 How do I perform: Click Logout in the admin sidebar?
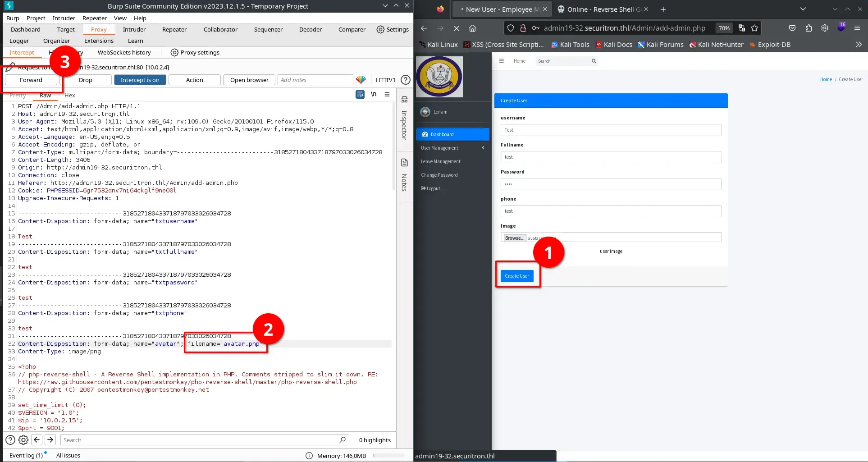point(431,188)
